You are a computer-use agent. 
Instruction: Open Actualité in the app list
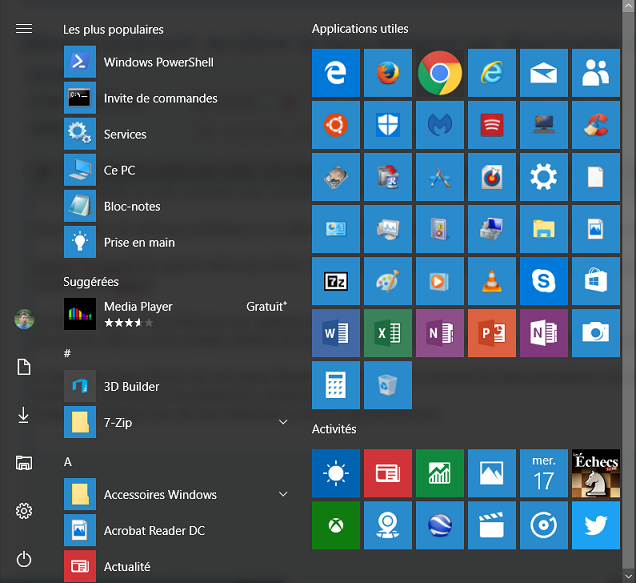tap(176, 566)
